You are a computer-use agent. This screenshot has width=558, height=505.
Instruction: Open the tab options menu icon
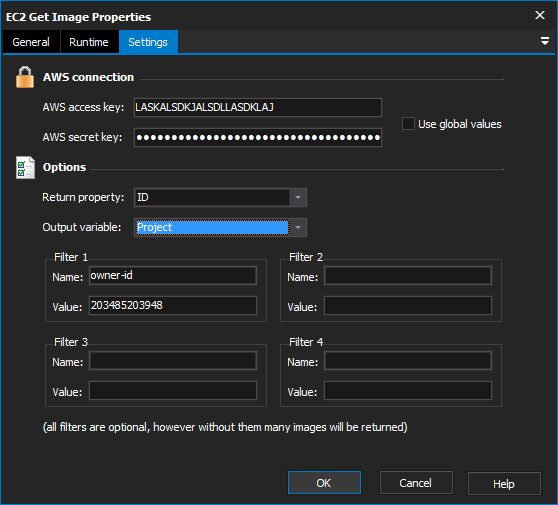(x=544, y=41)
